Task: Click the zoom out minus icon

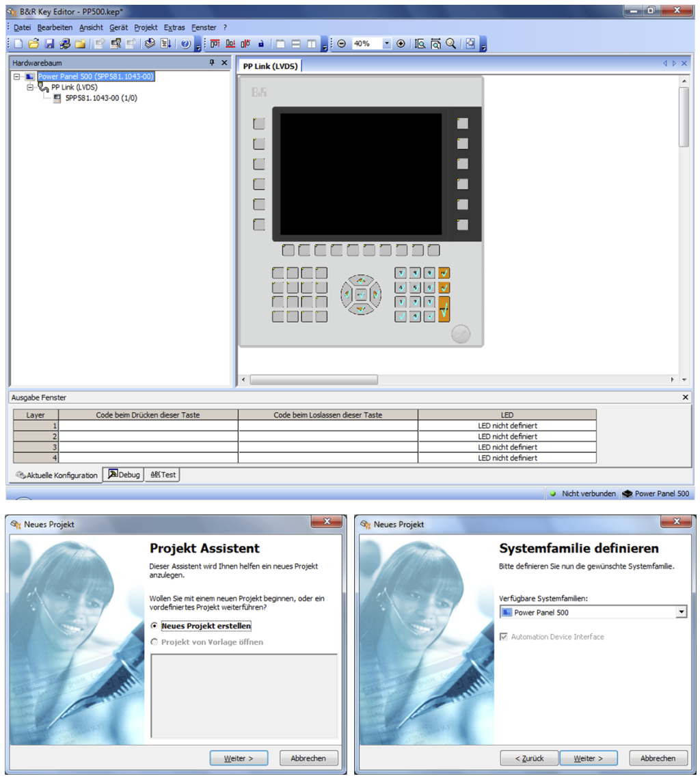Action: [342, 44]
